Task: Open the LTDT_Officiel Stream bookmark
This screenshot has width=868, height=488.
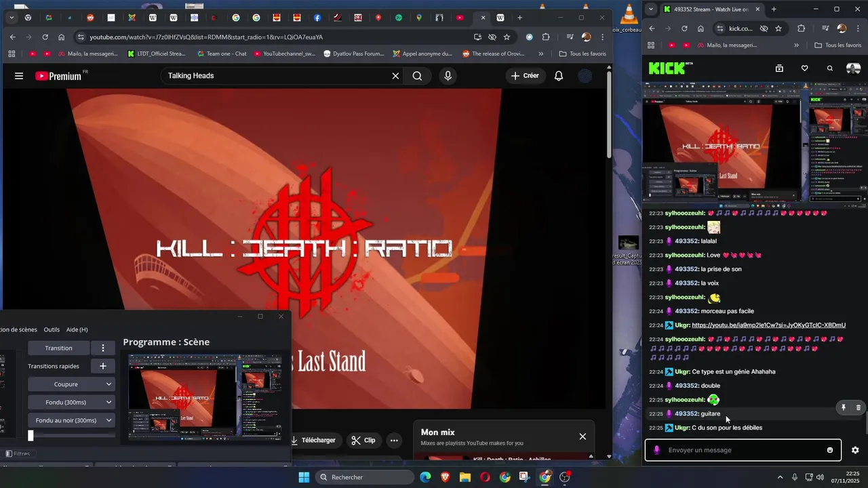Action: (x=157, y=54)
